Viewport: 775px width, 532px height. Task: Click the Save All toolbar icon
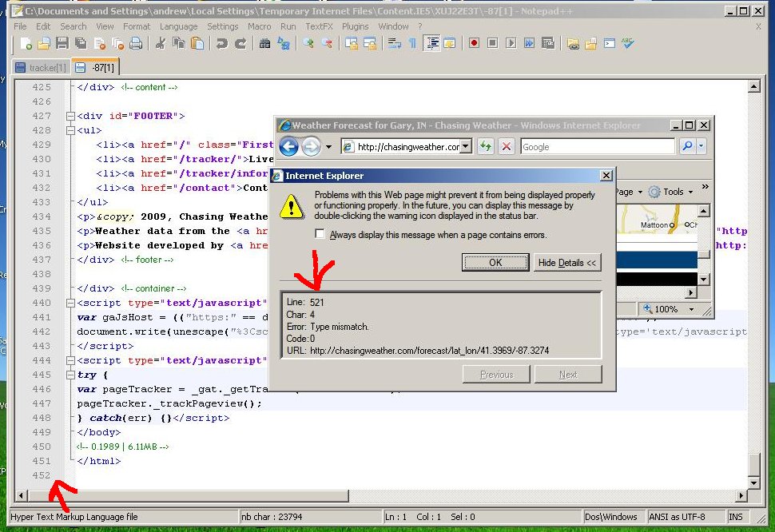81,43
